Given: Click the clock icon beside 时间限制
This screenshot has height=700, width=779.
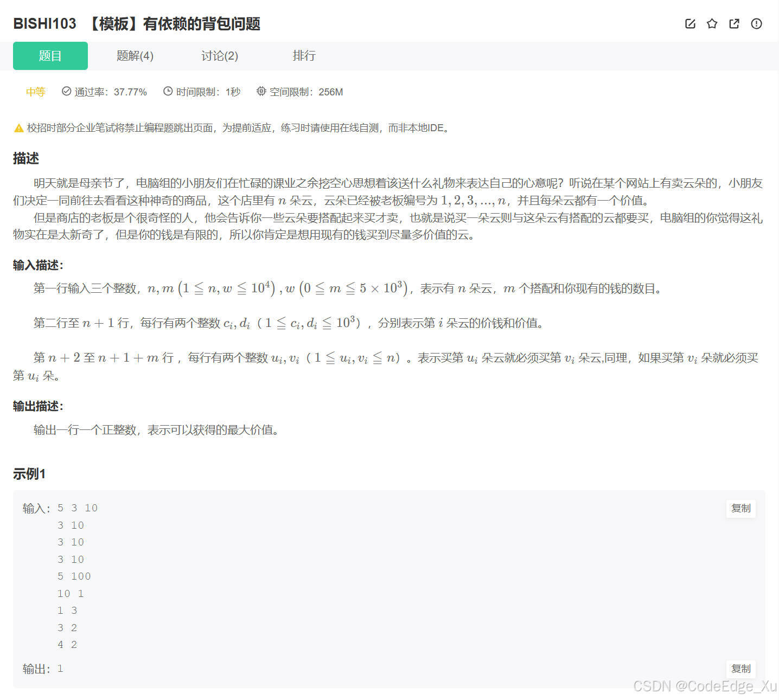Looking at the screenshot, I should [168, 92].
